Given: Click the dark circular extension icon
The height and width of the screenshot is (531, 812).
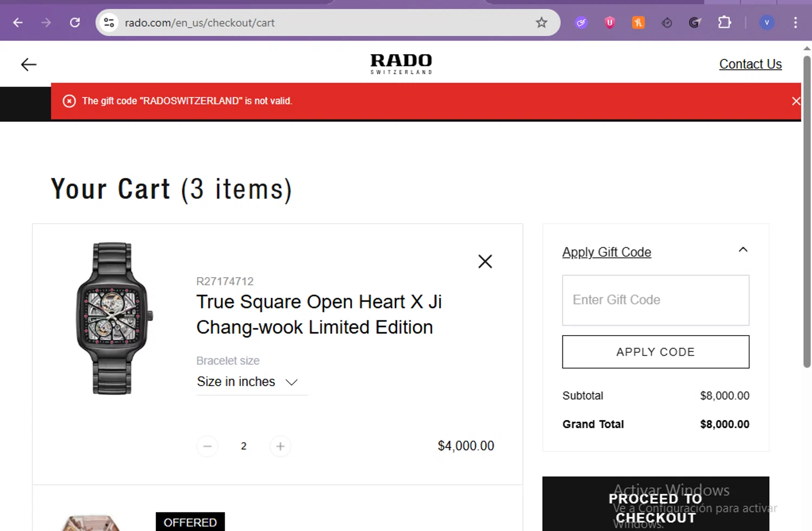Looking at the screenshot, I should tap(667, 23).
